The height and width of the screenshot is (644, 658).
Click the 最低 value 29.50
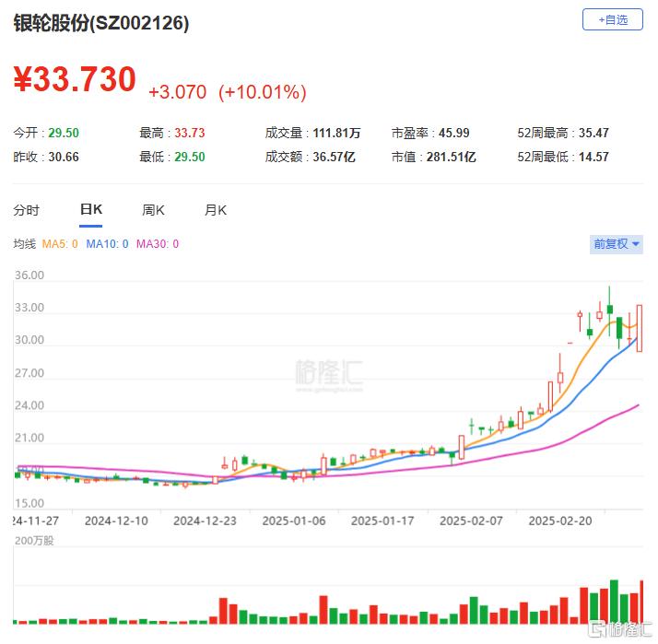click(x=190, y=157)
